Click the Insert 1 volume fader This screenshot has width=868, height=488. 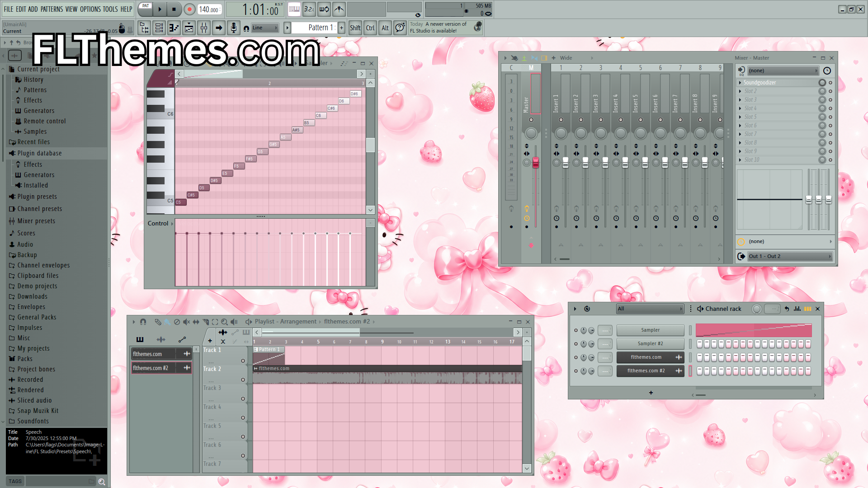(x=566, y=163)
